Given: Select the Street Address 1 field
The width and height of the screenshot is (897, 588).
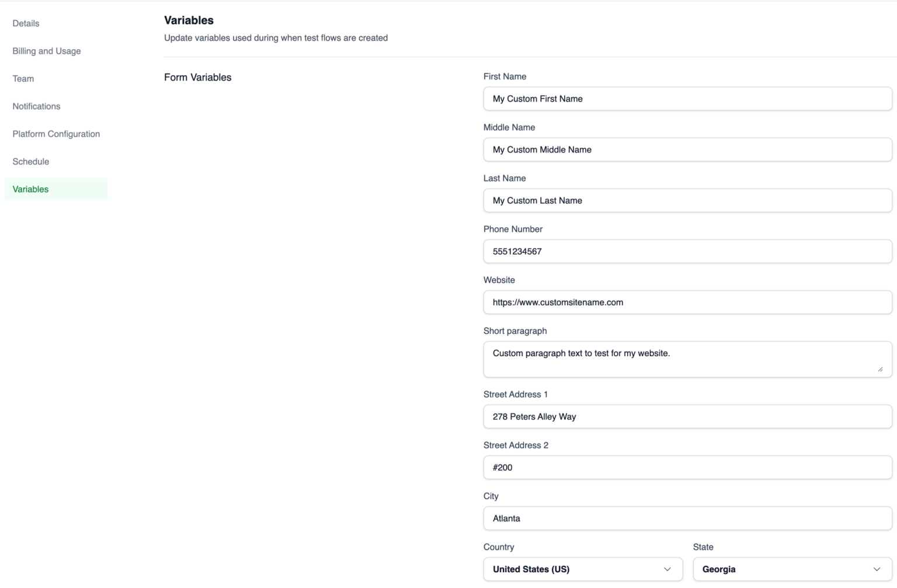Looking at the screenshot, I should (687, 416).
